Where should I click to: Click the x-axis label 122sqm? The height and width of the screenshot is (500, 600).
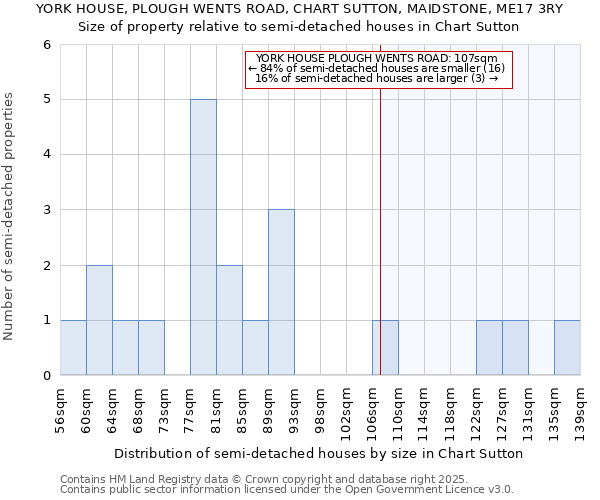476,415
